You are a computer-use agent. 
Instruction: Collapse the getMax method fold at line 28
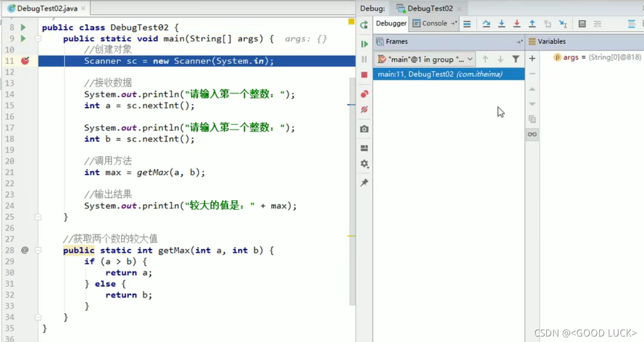coord(38,250)
